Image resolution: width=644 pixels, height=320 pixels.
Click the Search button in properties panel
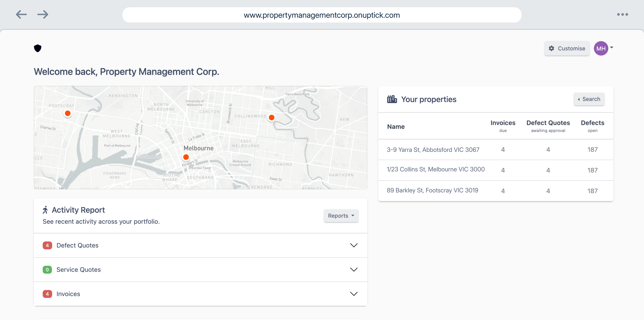(x=589, y=99)
